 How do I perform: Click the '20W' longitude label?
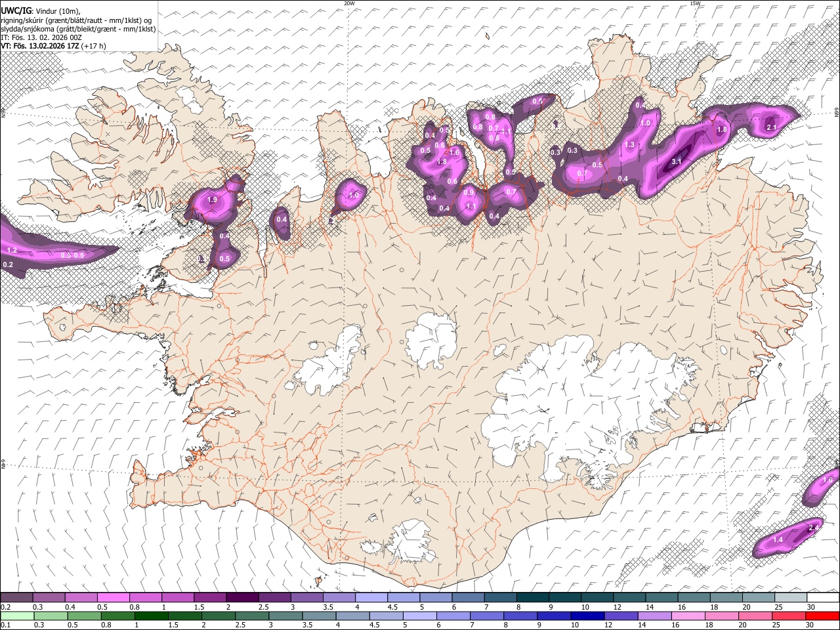pyautogui.click(x=350, y=3)
